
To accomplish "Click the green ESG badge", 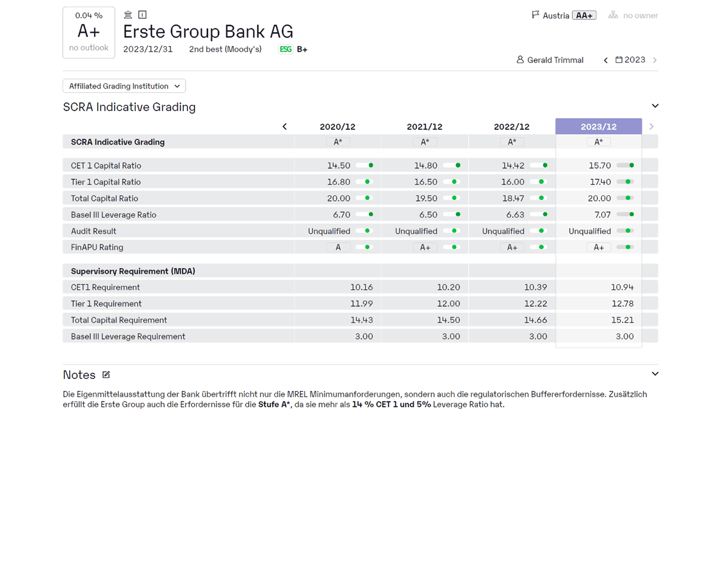I will point(286,49).
